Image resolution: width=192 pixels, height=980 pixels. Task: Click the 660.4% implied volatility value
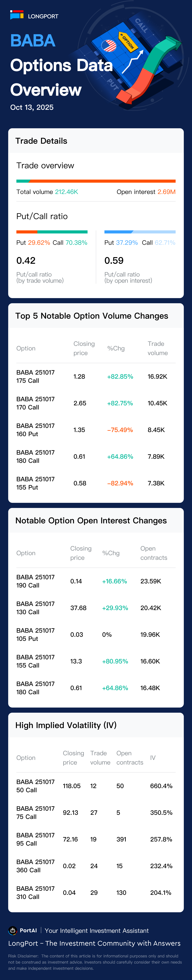(x=161, y=786)
